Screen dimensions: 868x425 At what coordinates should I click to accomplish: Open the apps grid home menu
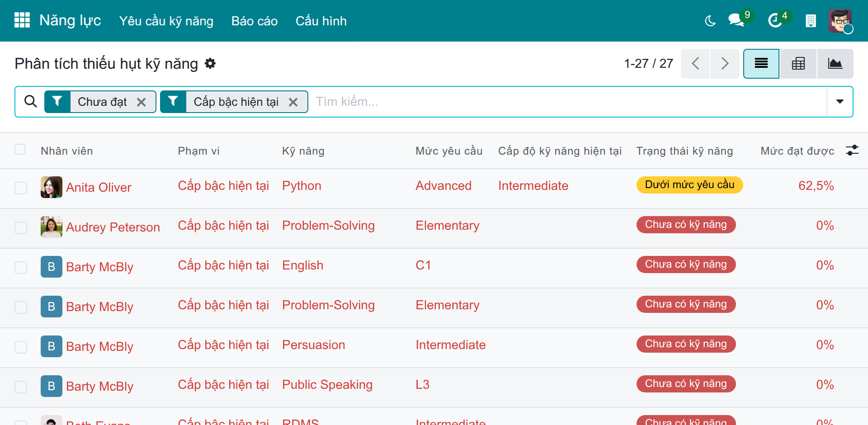tap(22, 20)
